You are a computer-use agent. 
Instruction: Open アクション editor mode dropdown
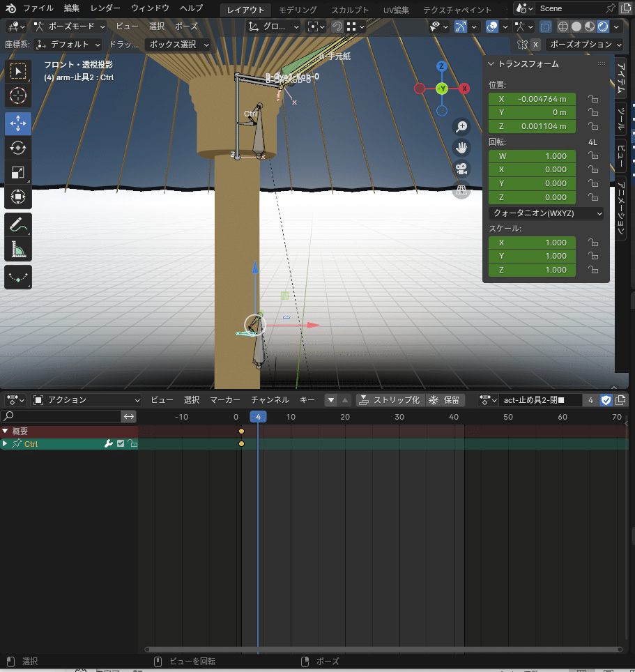tap(87, 400)
